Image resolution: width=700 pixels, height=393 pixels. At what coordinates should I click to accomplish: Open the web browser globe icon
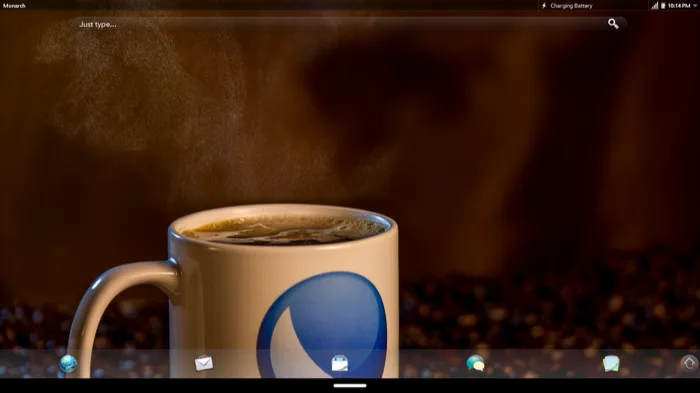(68, 364)
